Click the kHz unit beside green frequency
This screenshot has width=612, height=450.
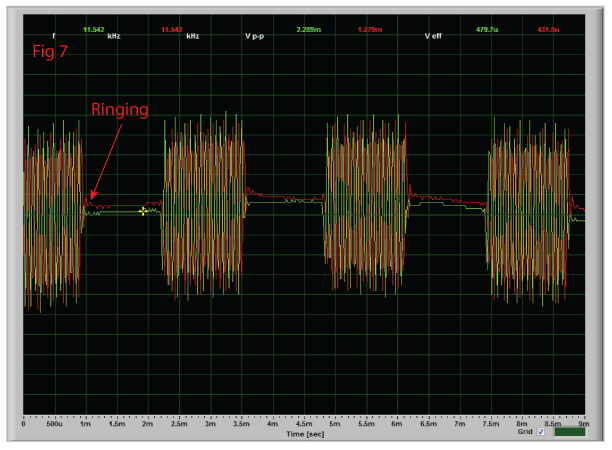click(x=114, y=36)
